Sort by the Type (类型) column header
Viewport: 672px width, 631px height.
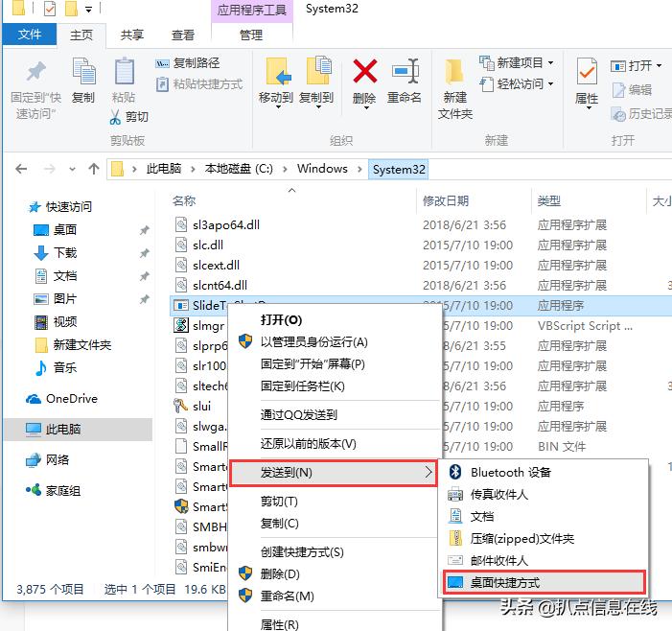(x=549, y=200)
